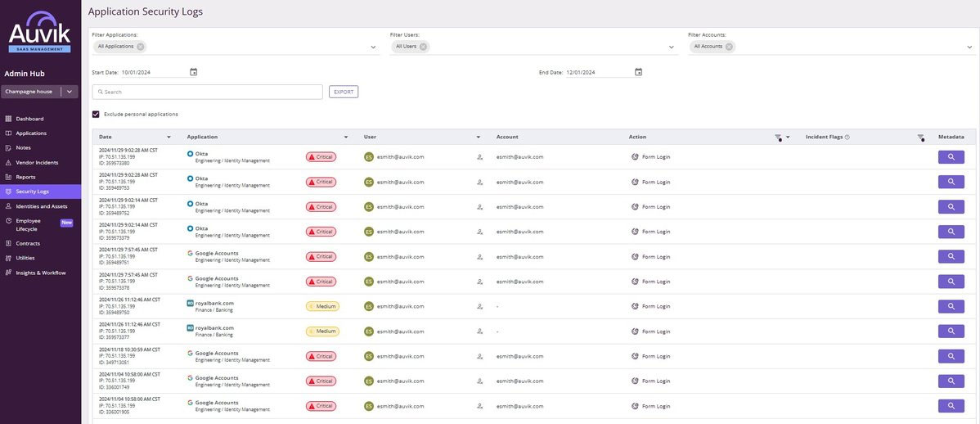Open the Champagne house tenant selector
The height and width of the screenshot is (424, 980).
tap(71, 92)
